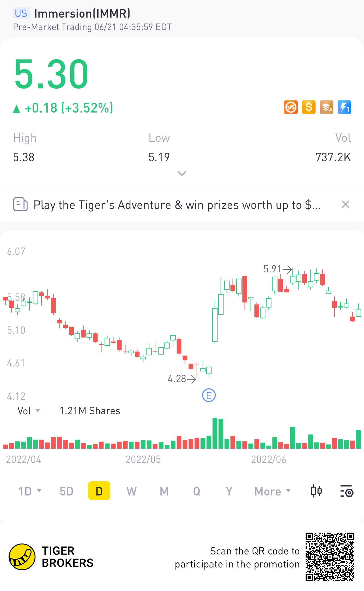This screenshot has height=591, width=364.
Task: Select the M monthly chart tab
Action: tap(164, 491)
